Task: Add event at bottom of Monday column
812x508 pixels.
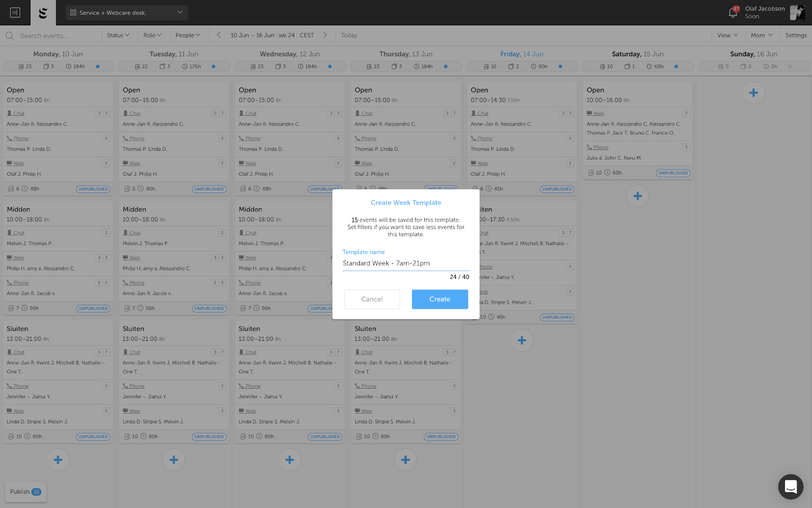Action: tap(58, 460)
